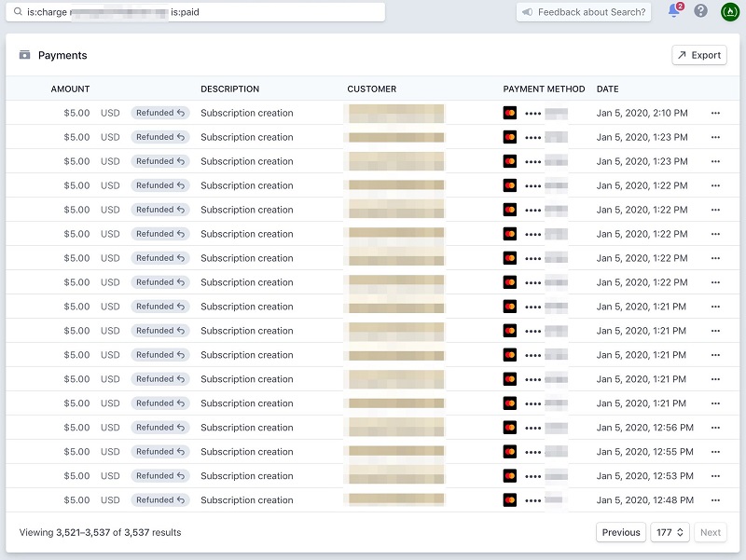746x560 pixels.
Task: Go to the Previous results page
Action: 620,532
